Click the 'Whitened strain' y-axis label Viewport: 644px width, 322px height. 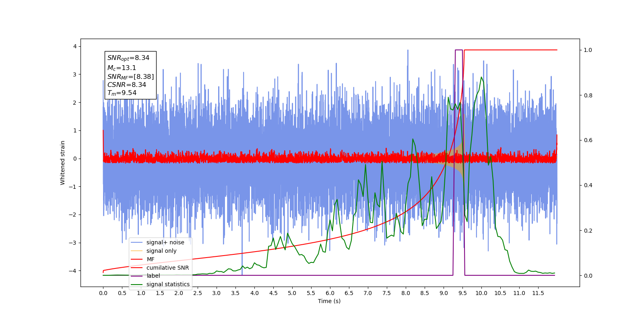(63, 163)
